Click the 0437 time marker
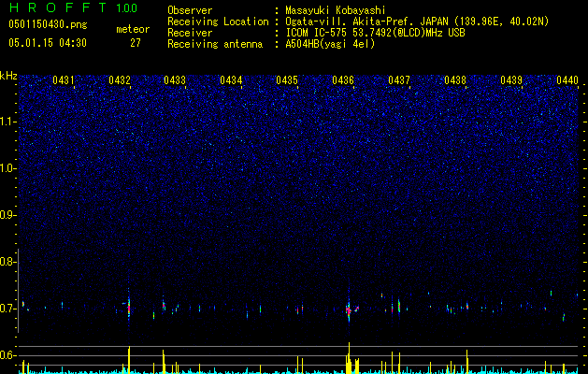This screenshot has height=374, width=588. (399, 79)
